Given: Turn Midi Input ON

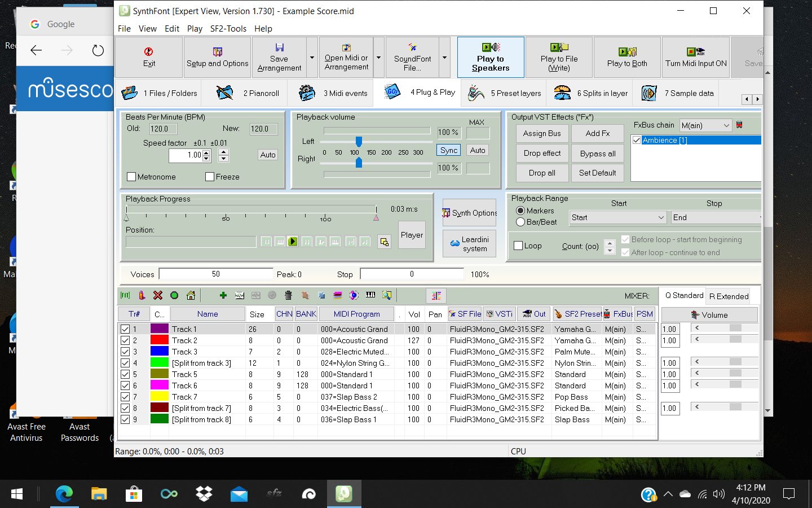Looking at the screenshot, I should [x=696, y=57].
